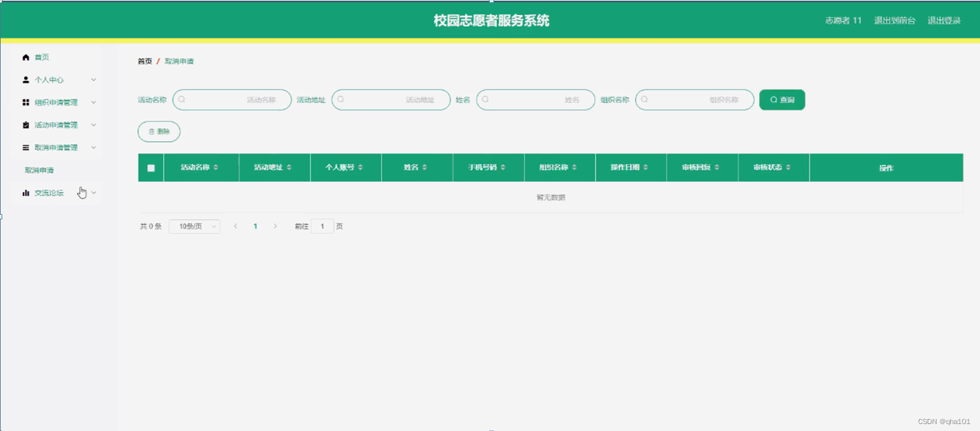Click the 校园志愿者服务系统 title
The width and height of the screenshot is (980, 431).
(x=491, y=21)
